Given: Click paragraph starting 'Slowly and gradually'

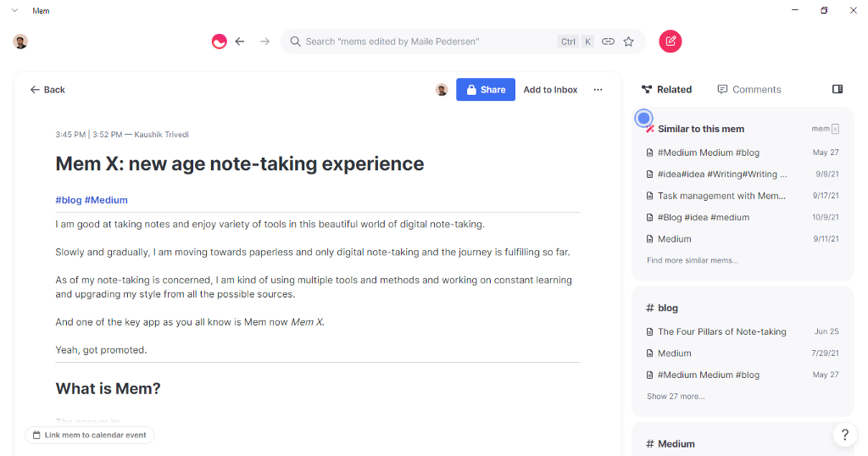Looking at the screenshot, I should [x=313, y=252].
